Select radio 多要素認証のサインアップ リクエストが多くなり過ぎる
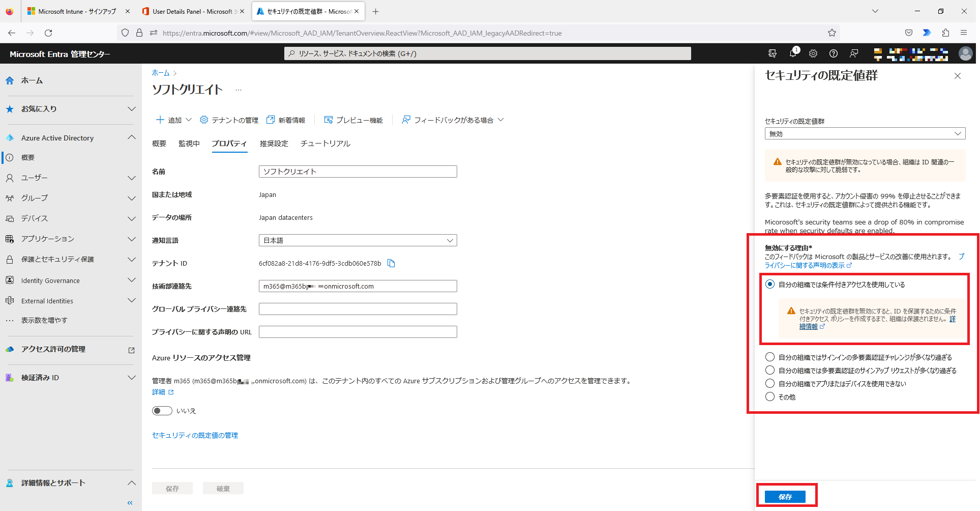 [x=770, y=370]
